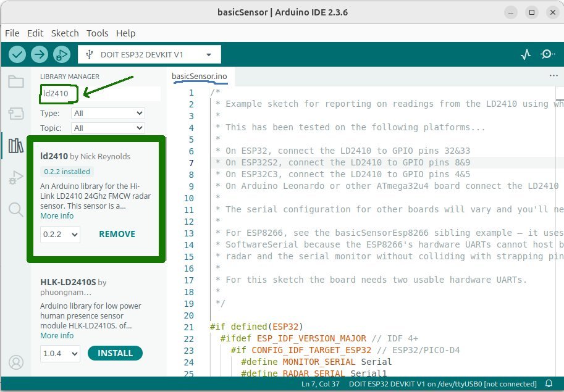
Task: Install the HLK-LD2410S library
Action: [115, 353]
